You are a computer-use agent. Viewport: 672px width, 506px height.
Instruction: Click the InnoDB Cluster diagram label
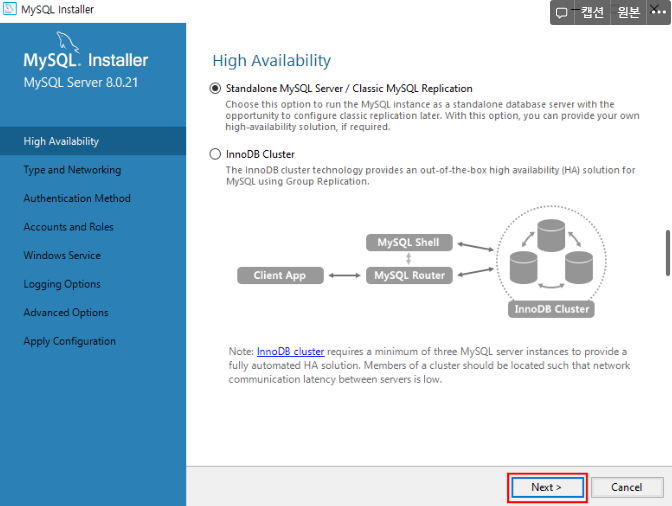(551, 309)
